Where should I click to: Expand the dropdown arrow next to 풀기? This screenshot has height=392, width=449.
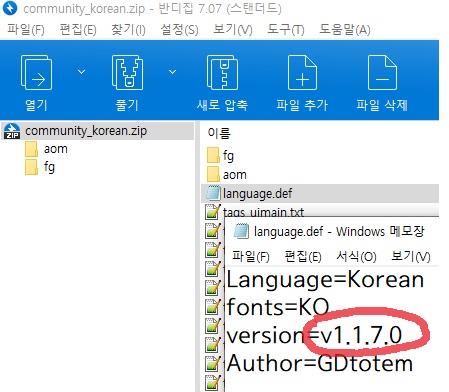(x=172, y=72)
